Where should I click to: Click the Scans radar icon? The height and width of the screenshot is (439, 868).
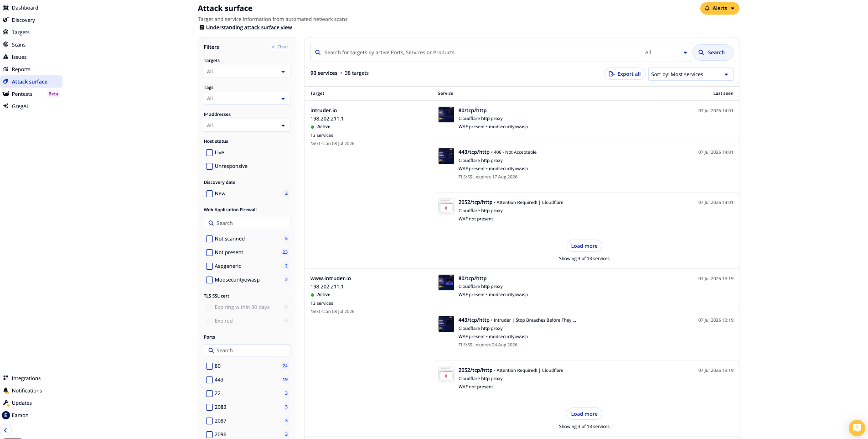[x=5, y=44]
